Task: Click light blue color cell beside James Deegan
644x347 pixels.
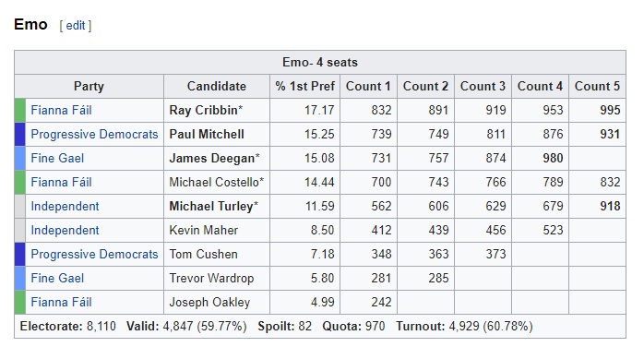Action: (19, 158)
